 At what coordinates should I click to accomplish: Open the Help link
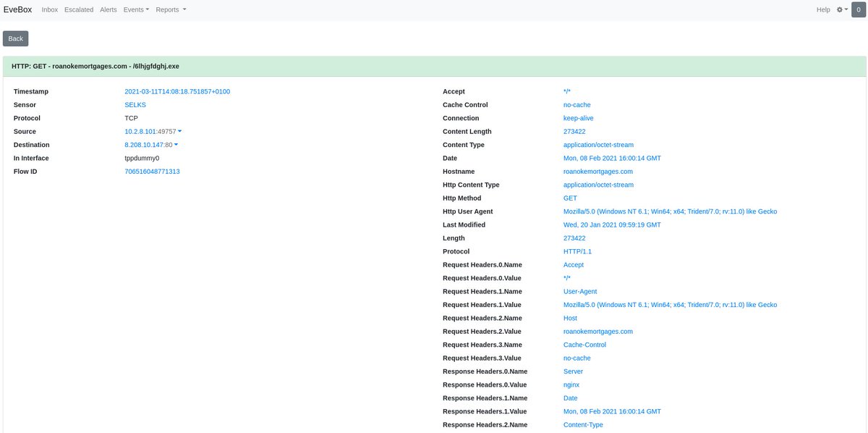click(x=823, y=9)
